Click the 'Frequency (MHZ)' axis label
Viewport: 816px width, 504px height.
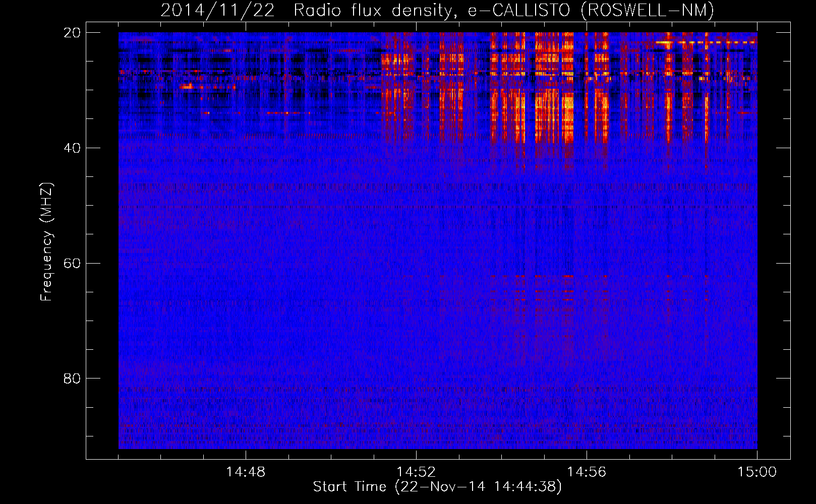pyautogui.click(x=46, y=242)
